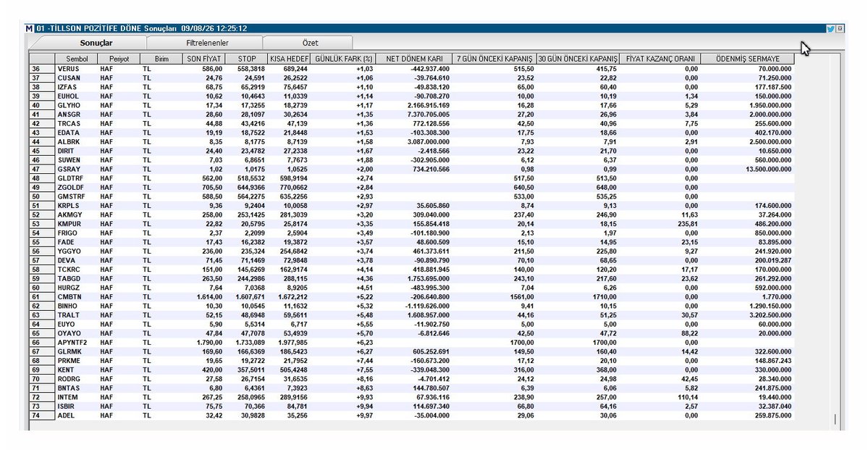Click the +9,97 daily change value

(364, 416)
